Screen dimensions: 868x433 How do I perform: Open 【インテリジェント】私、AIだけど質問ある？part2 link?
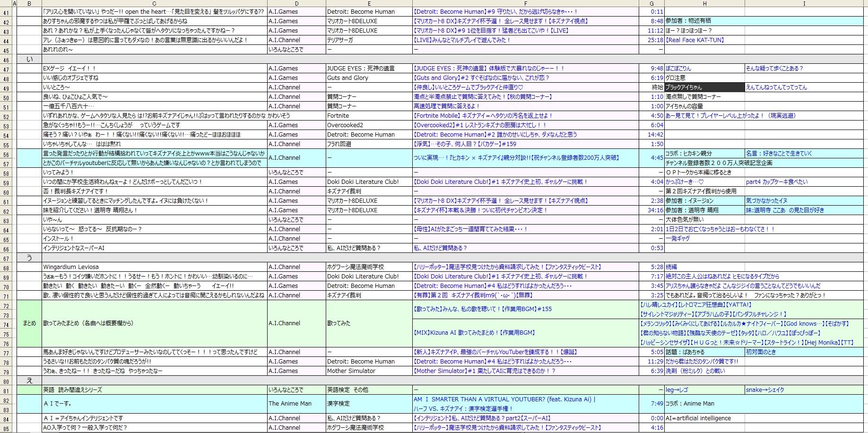[x=482, y=418]
